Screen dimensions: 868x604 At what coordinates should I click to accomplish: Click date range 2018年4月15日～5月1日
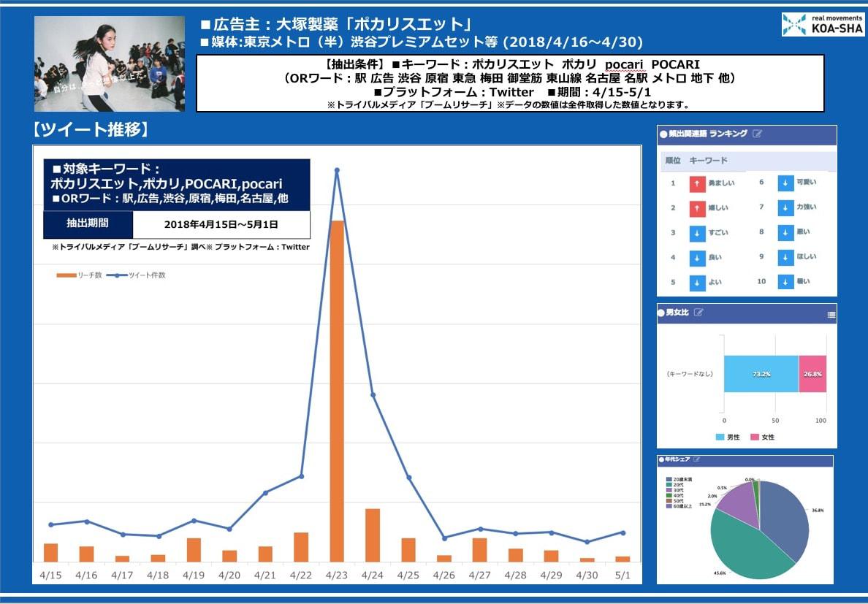(x=221, y=224)
